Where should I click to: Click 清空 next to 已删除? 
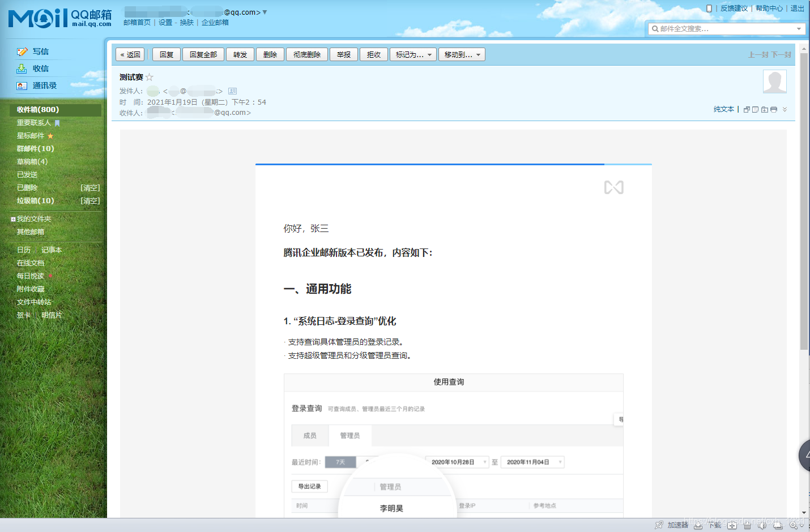pyautogui.click(x=90, y=188)
